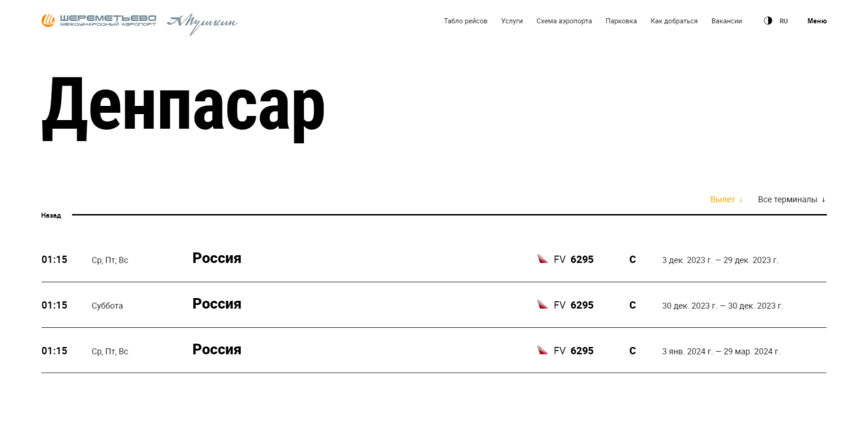Go to the Услуги section
Image resolution: width=868 pixels, height=425 pixels.
(x=512, y=21)
